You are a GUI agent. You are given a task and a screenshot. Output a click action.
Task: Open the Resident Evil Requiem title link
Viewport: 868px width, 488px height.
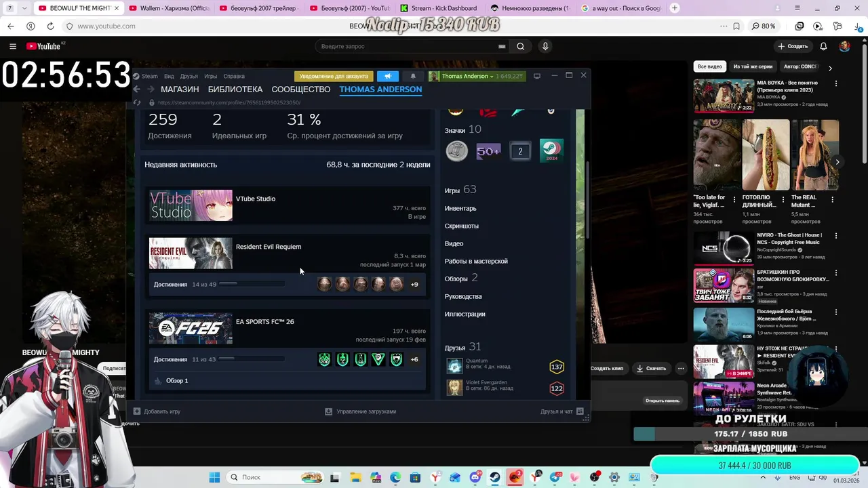tap(269, 247)
